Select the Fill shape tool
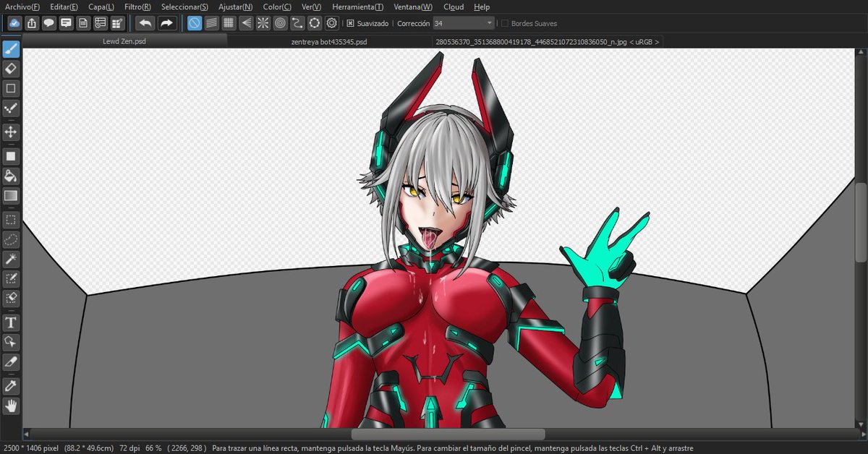Viewport: 868px width, 454px height. point(11,155)
